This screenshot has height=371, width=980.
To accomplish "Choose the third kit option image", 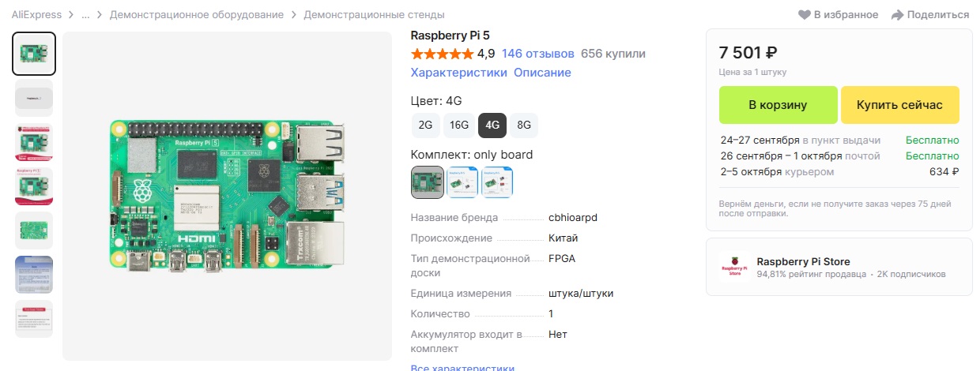I will [x=497, y=182].
